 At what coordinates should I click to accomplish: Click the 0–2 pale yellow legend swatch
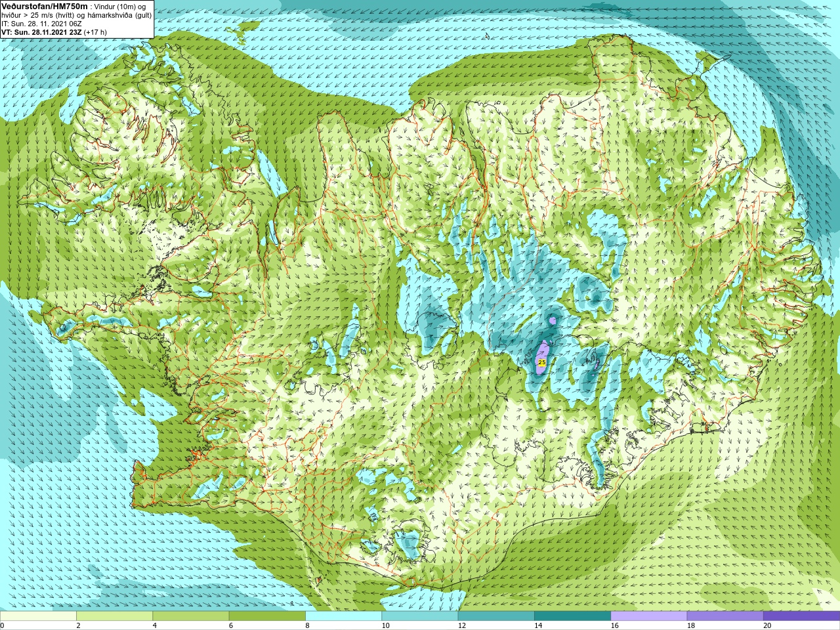(x=38, y=616)
